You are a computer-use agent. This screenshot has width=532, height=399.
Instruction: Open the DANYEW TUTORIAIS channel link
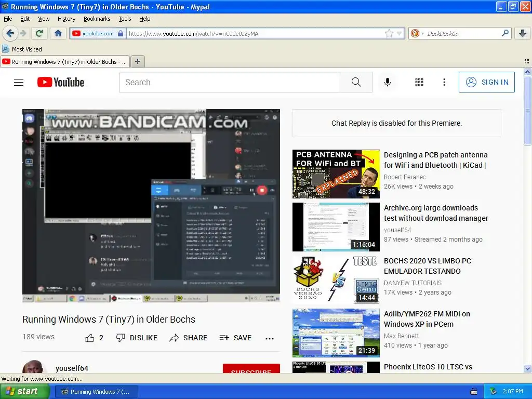413,283
